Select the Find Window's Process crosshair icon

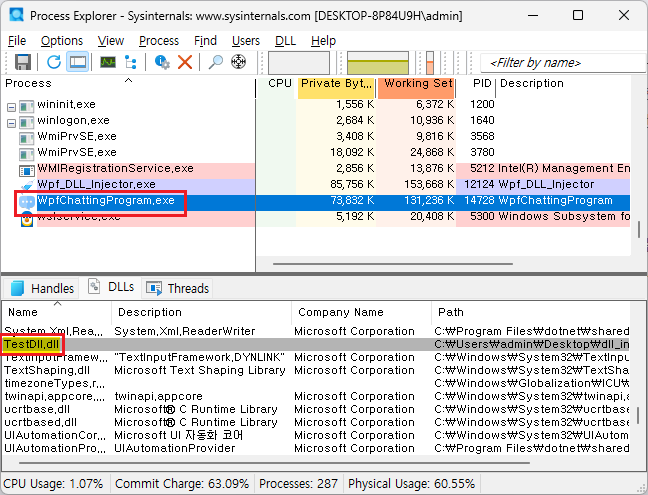(x=239, y=62)
